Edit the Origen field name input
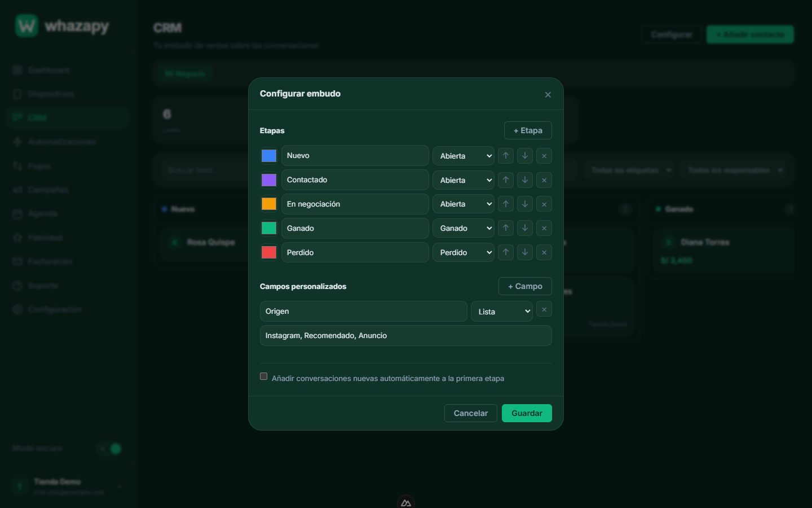 (364, 312)
